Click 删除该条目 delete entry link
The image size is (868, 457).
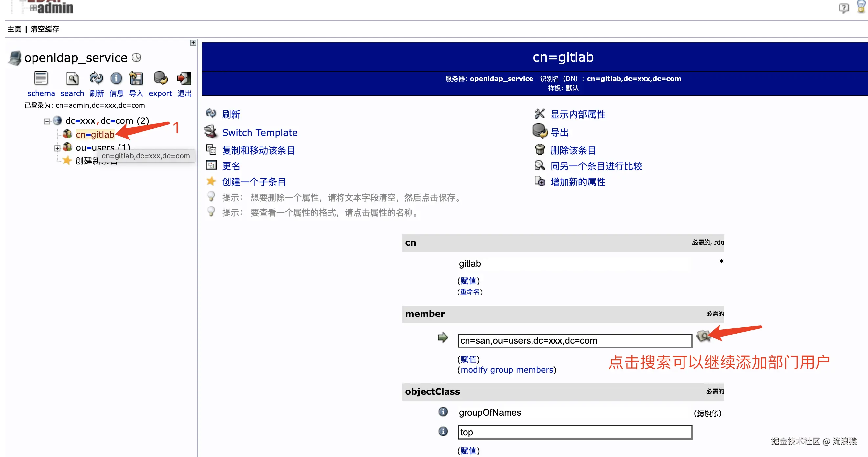[573, 150]
